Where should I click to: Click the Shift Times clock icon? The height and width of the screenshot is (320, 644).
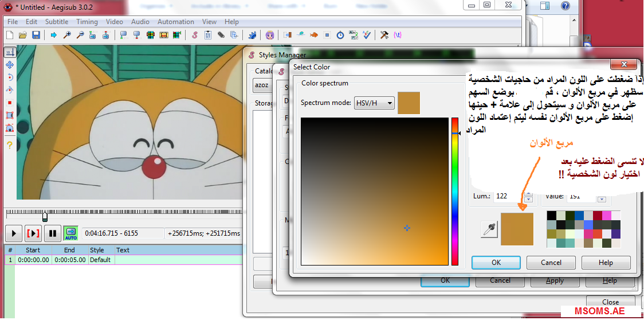(340, 35)
